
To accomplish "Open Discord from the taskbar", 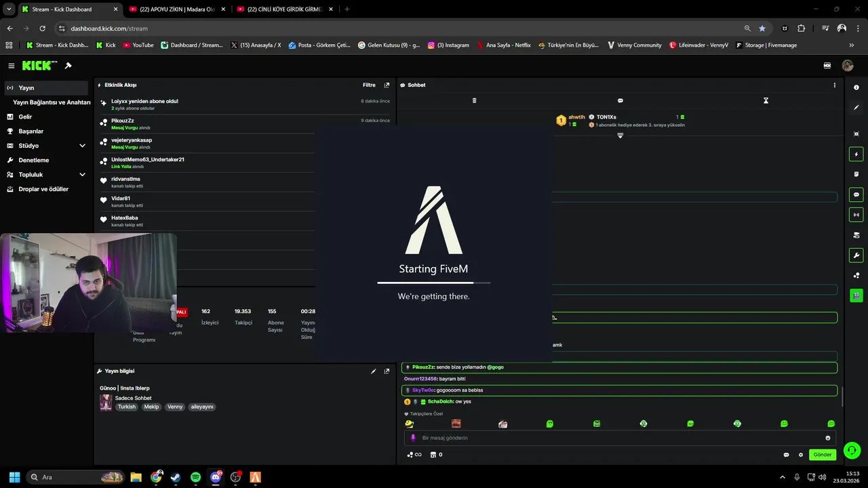I will 216,477.
